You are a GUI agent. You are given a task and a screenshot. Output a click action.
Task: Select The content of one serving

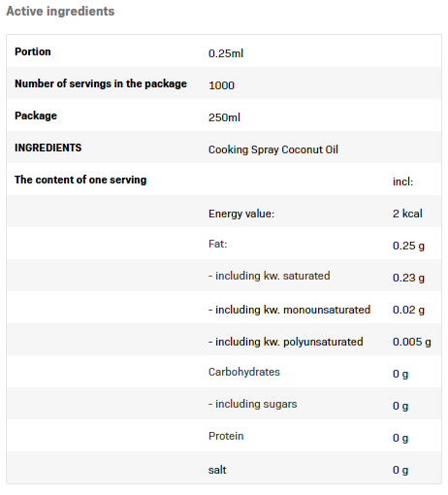80,180
